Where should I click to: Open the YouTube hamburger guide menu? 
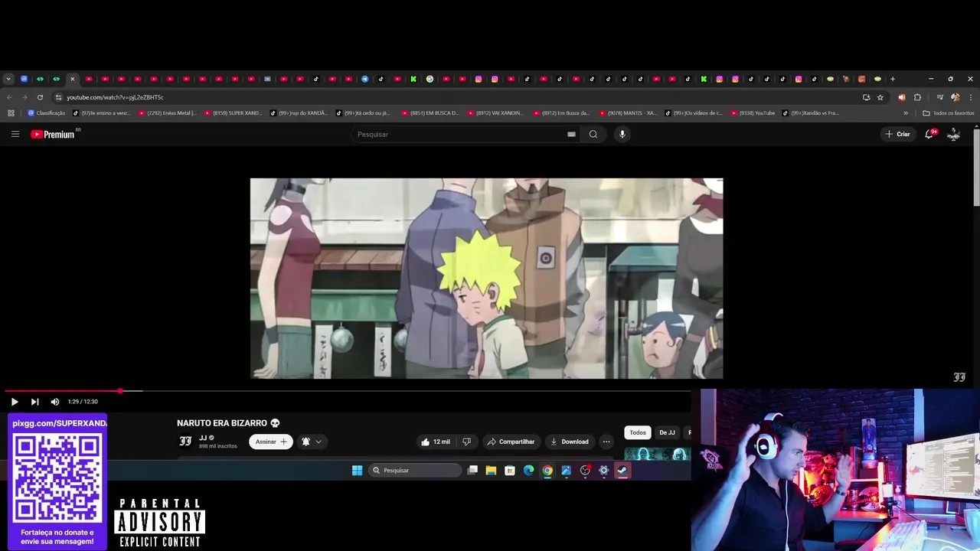click(x=15, y=134)
